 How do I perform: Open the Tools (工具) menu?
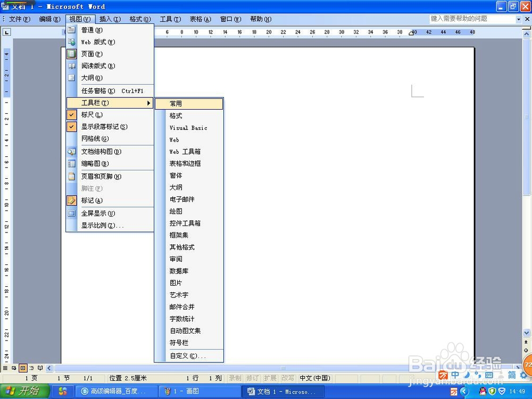point(170,19)
